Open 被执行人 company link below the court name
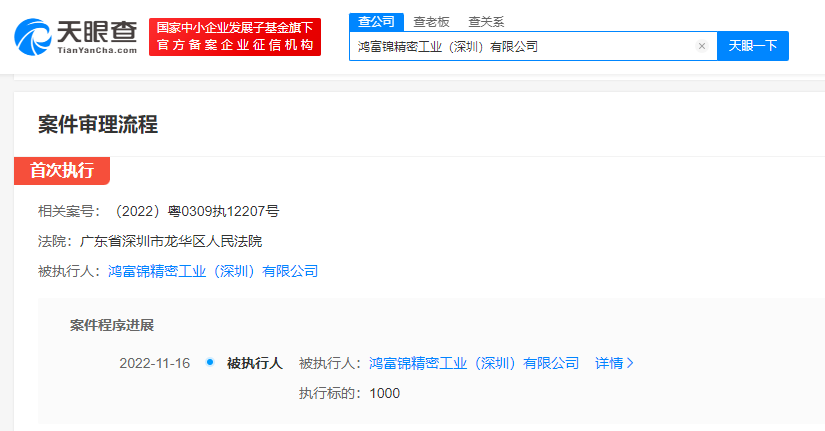Screen dimensions: 825x431 [213, 272]
